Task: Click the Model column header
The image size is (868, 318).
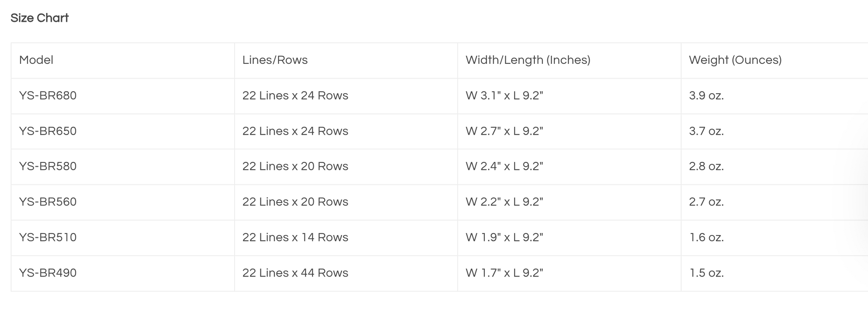Action: coord(36,60)
